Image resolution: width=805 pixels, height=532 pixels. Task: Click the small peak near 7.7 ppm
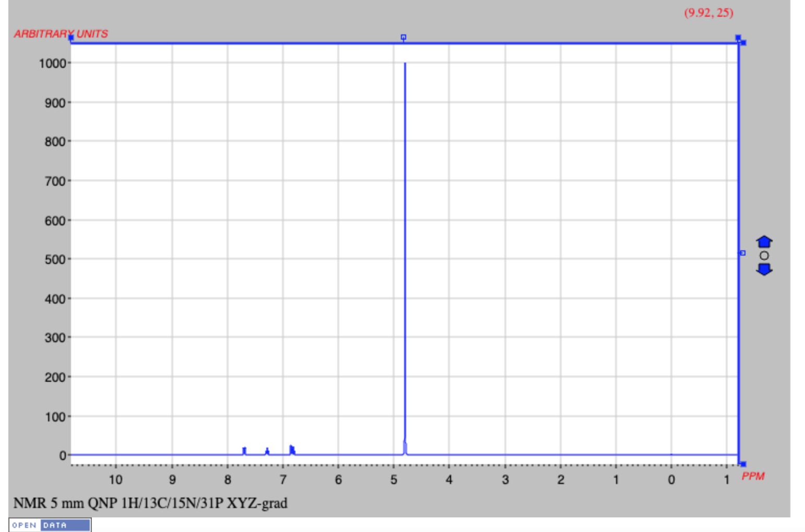(244, 451)
